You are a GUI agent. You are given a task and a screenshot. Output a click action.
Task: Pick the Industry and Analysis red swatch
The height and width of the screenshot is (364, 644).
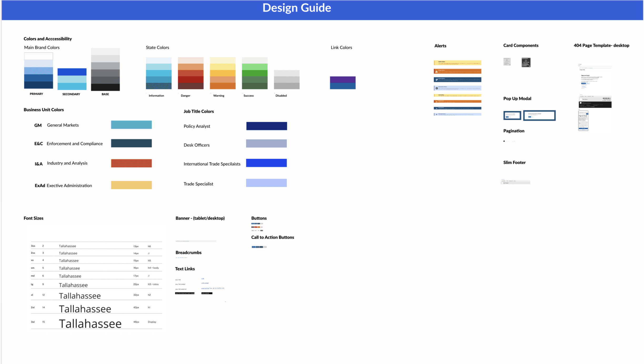(x=131, y=163)
